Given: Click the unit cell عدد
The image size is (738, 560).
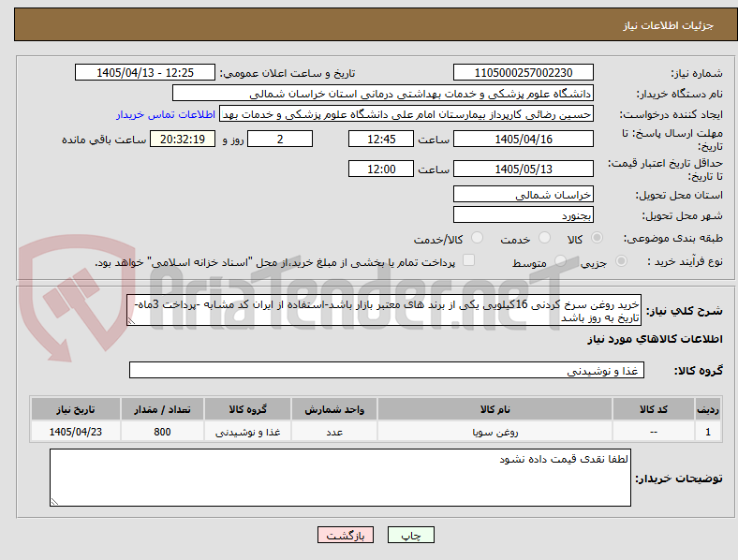Looking at the screenshot, I should pos(334,432).
